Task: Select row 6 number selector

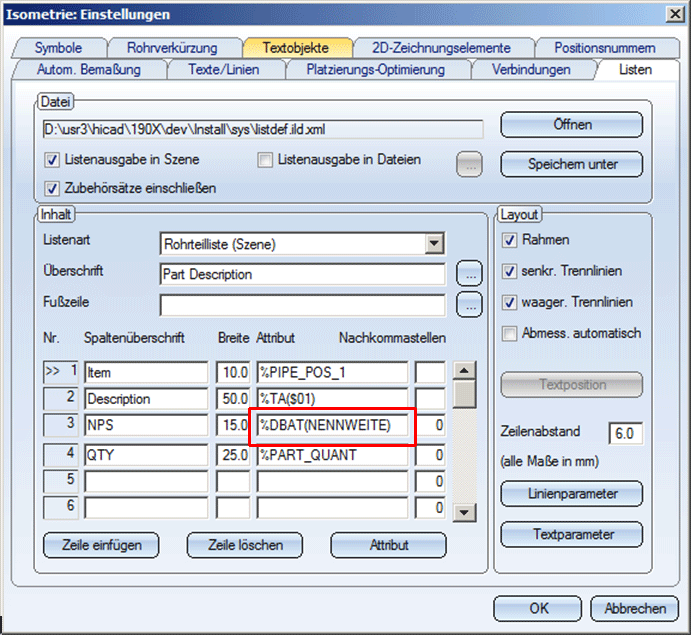Action: coord(61,507)
